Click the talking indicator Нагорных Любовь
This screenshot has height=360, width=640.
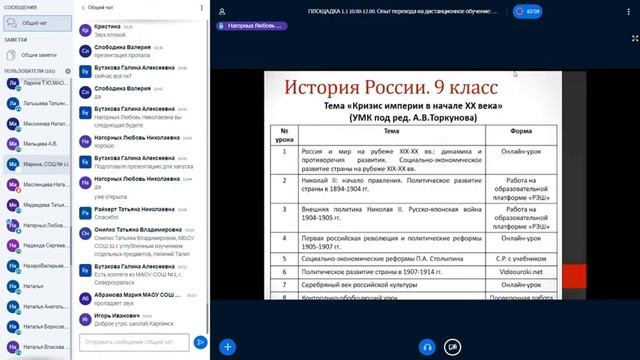(x=252, y=26)
